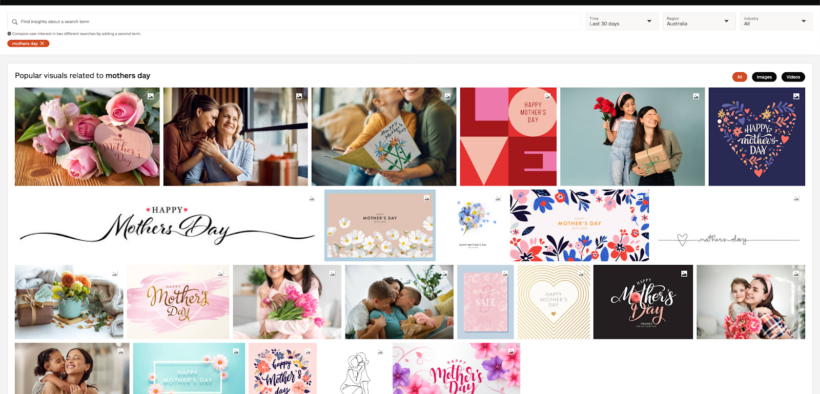Open the Time dropdown set to Last 30 days
Screen dimensions: 820x394
pos(622,21)
